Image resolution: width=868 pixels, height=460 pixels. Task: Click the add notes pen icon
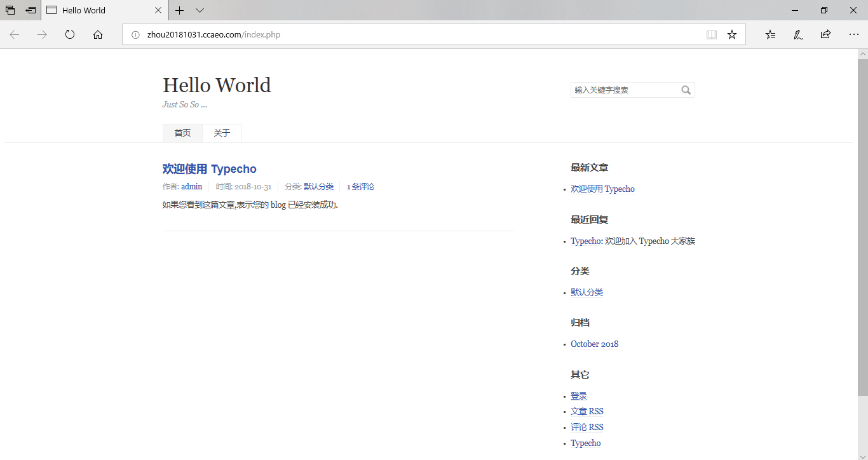[x=798, y=35]
